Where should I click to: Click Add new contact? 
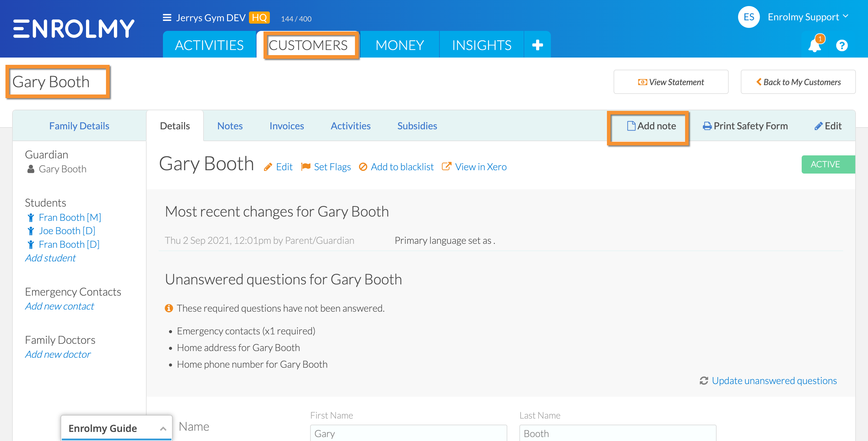[60, 306]
